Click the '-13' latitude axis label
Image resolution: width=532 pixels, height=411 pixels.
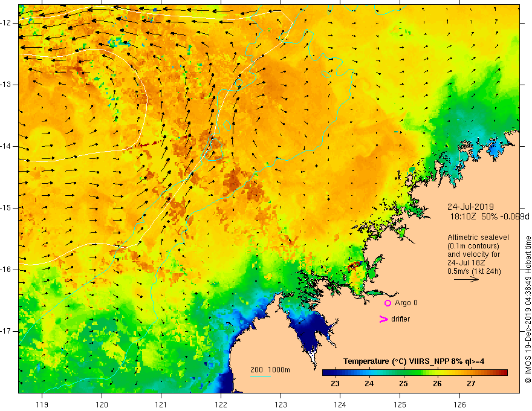coord(7,85)
